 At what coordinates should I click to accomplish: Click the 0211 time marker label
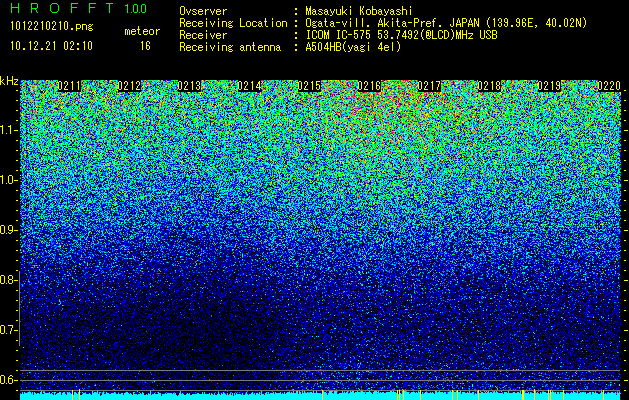[x=69, y=86]
